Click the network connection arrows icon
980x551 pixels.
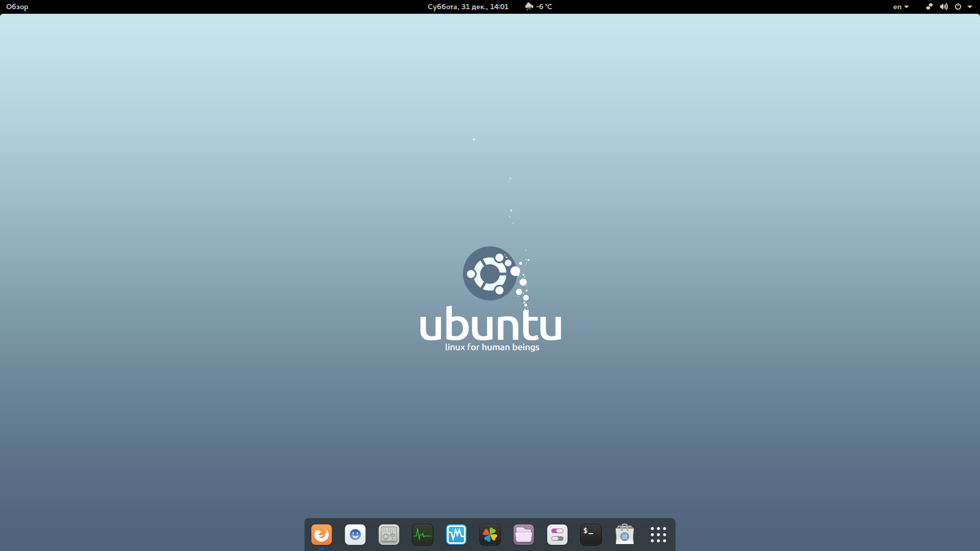929,7
